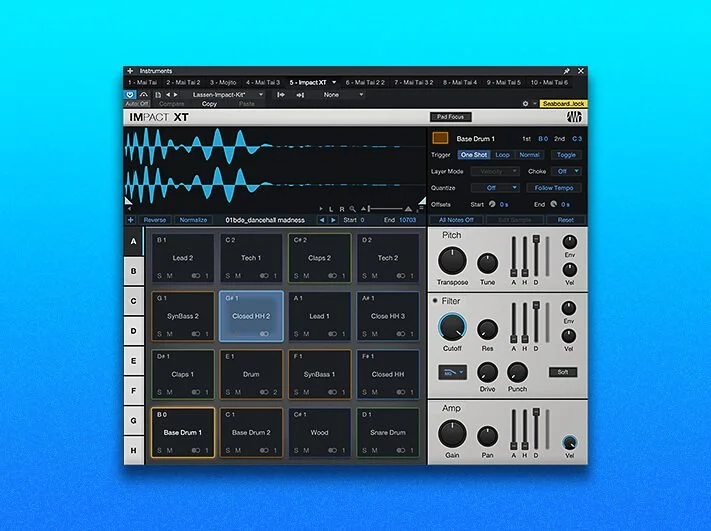Load next preset arrow

[x=176, y=95]
